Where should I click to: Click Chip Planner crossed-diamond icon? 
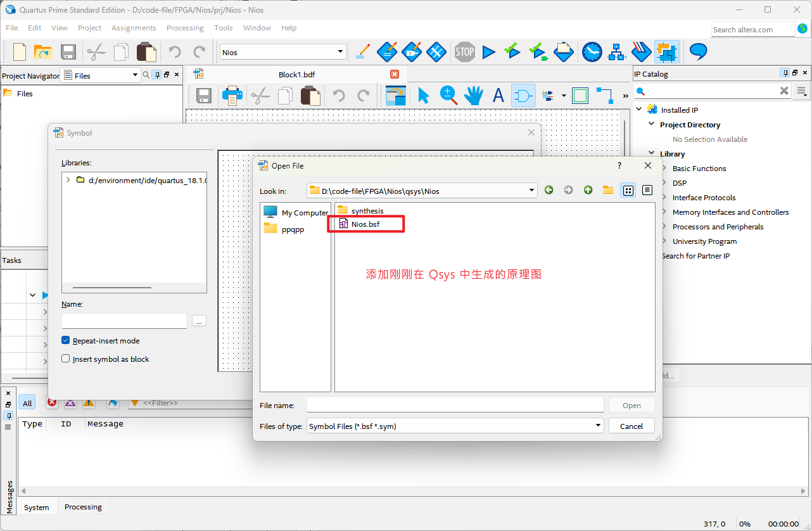436,52
